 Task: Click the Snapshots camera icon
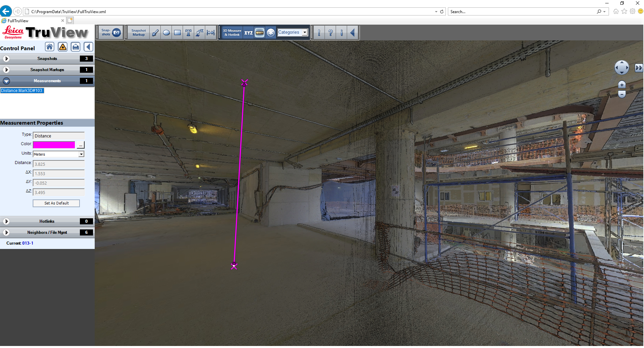coord(117,33)
